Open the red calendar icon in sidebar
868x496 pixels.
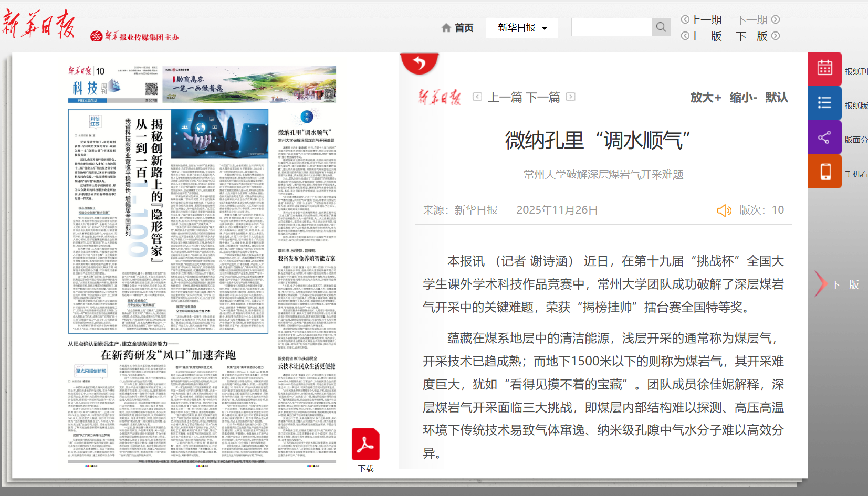pyautogui.click(x=824, y=68)
